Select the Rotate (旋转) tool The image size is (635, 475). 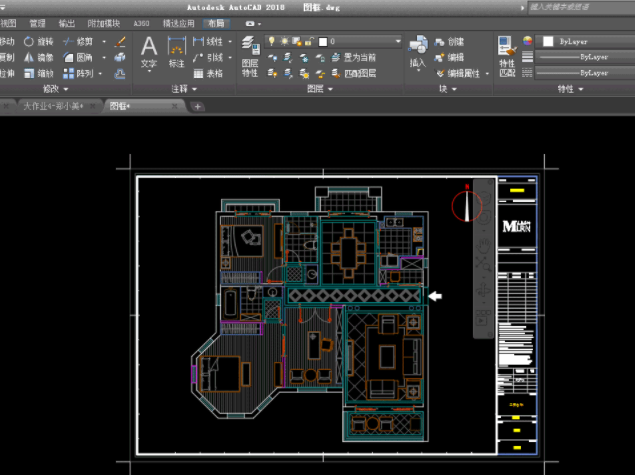pyautogui.click(x=38, y=42)
